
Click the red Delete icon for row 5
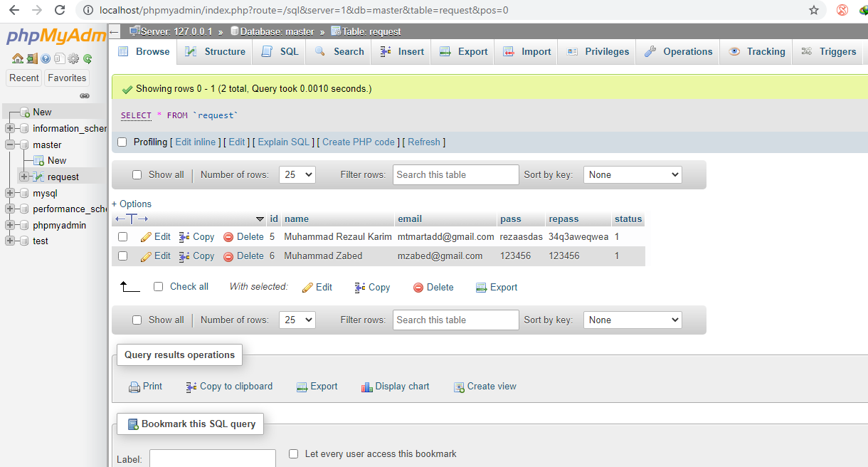pos(228,237)
